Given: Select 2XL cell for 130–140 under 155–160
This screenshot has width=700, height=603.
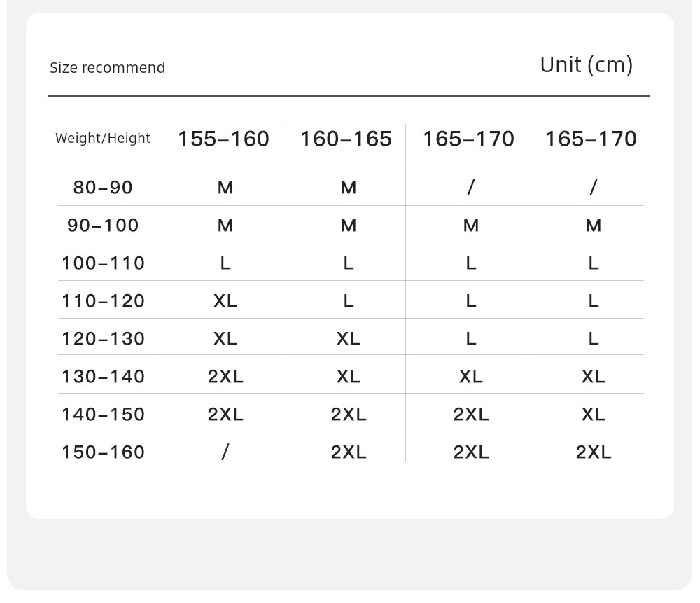Looking at the screenshot, I should (225, 377).
